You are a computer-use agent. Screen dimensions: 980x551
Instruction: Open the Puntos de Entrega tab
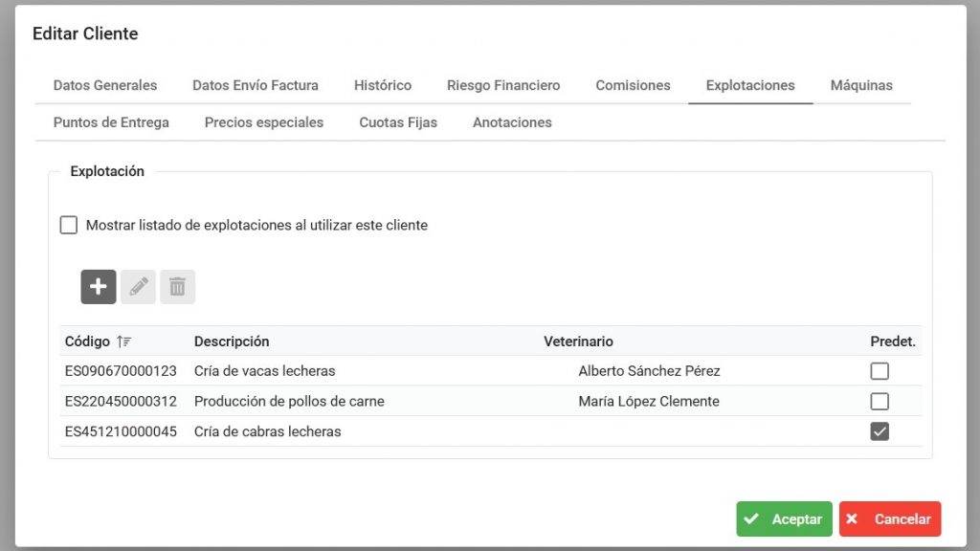point(112,122)
